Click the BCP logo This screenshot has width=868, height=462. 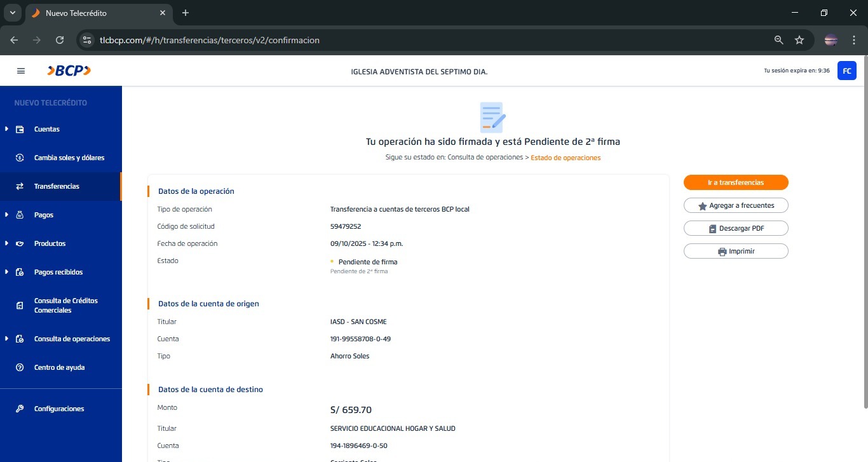click(x=69, y=71)
